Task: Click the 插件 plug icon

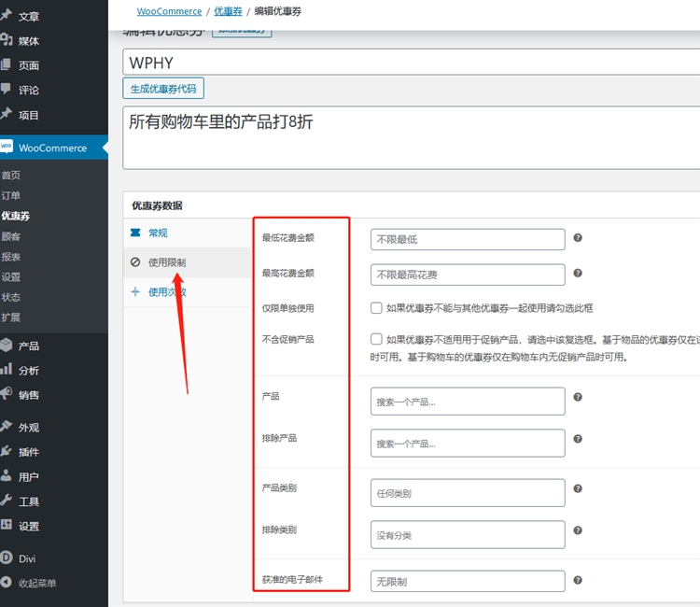Action: (x=7, y=451)
